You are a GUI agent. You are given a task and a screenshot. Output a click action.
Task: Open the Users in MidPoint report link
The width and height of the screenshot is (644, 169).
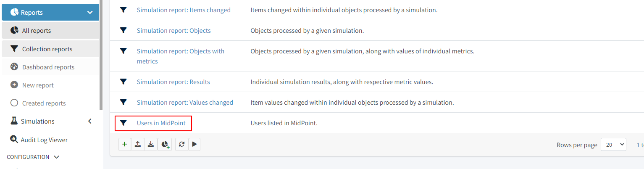tap(161, 123)
